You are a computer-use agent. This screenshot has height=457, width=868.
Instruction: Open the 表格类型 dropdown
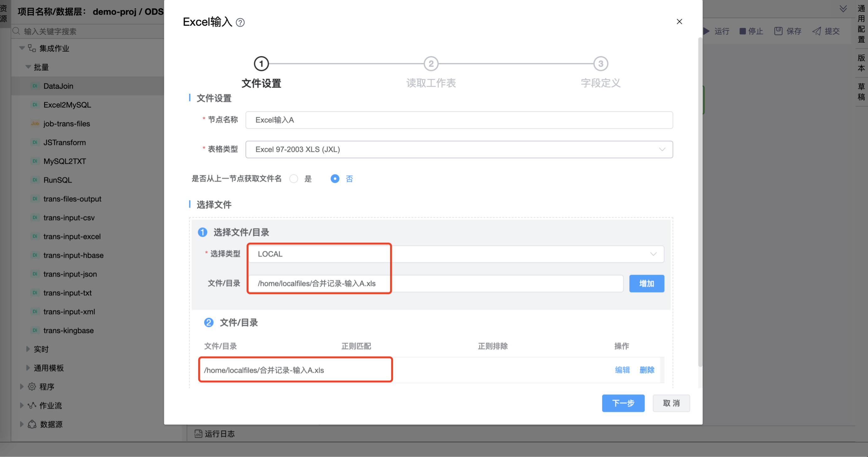click(x=459, y=149)
